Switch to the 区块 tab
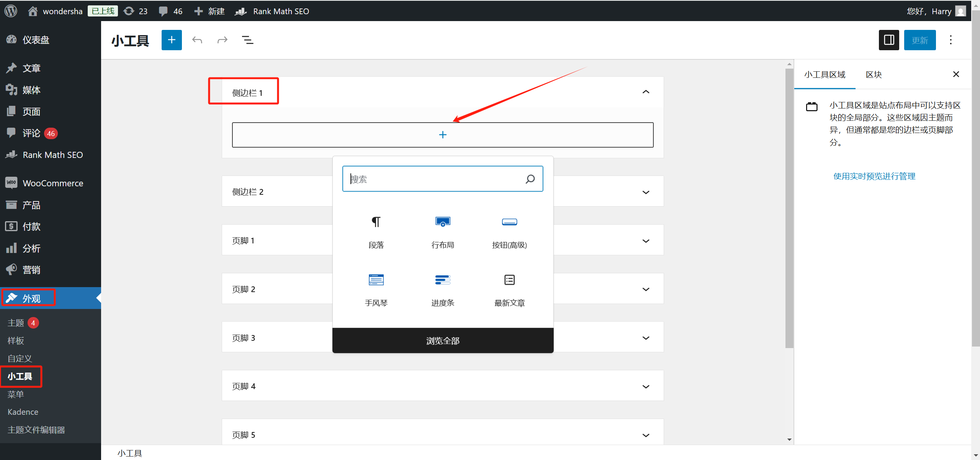 click(874, 74)
